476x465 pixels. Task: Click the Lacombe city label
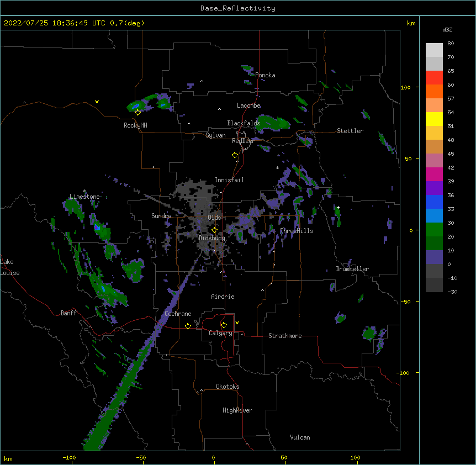coord(248,105)
